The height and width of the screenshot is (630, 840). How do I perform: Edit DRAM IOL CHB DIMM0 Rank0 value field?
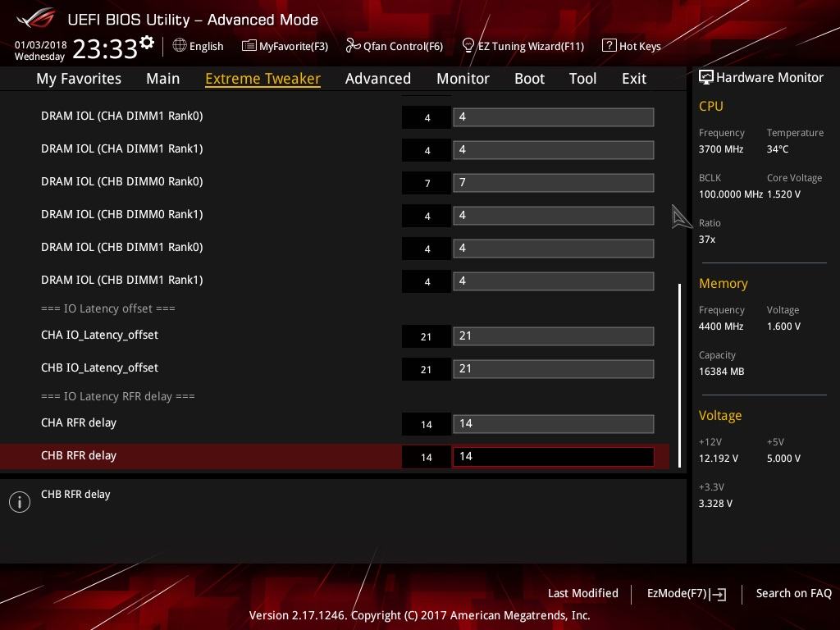click(554, 183)
